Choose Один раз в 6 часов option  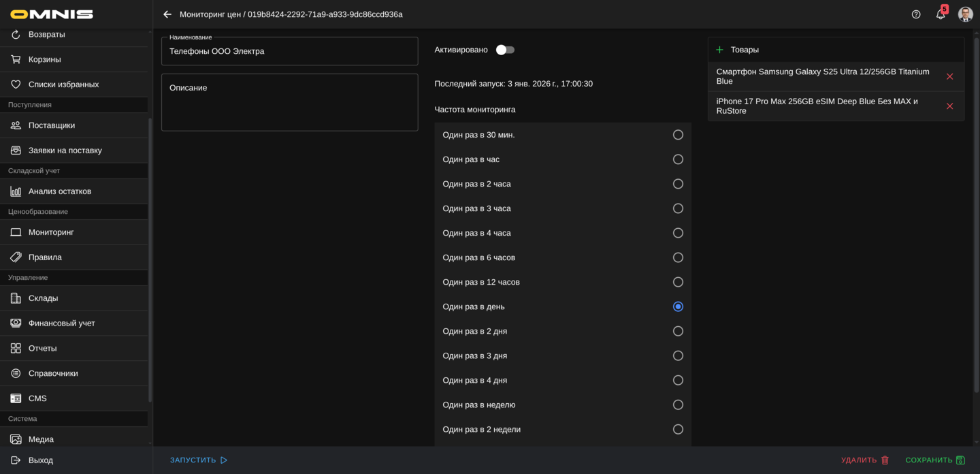[x=678, y=257]
